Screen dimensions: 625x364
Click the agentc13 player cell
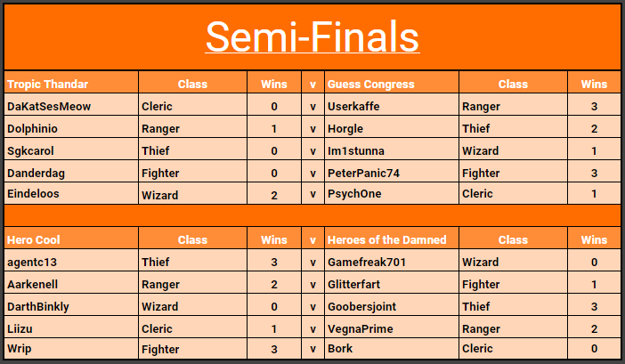tap(71, 261)
